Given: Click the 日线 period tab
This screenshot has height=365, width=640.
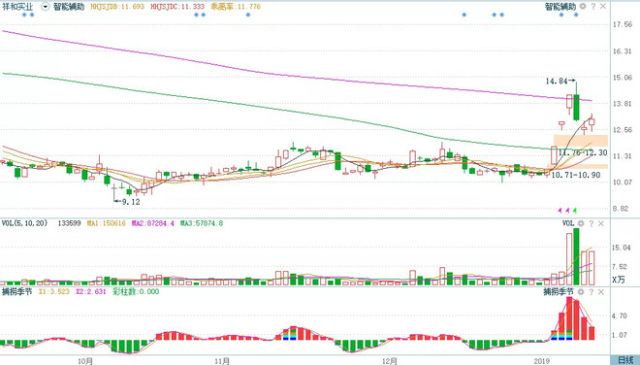Looking at the screenshot, I should coord(625,360).
